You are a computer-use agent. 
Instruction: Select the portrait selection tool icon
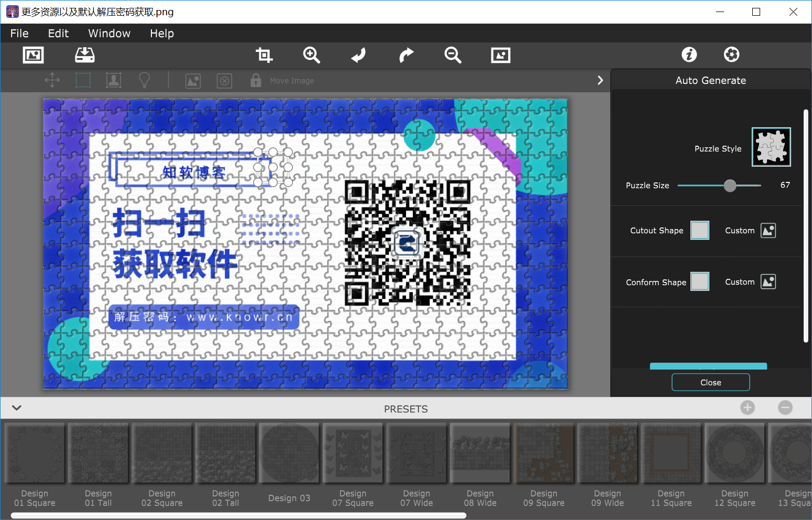point(114,80)
